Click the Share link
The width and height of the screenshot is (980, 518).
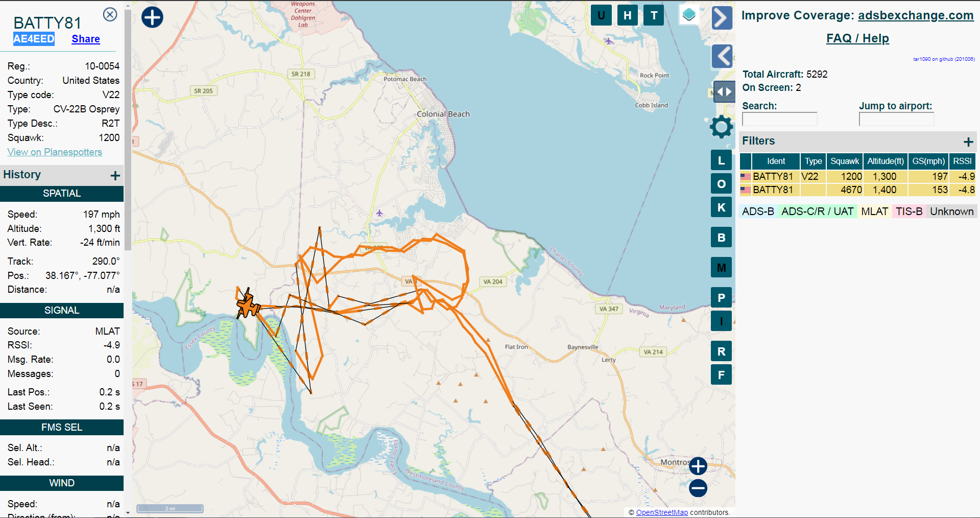coord(86,39)
